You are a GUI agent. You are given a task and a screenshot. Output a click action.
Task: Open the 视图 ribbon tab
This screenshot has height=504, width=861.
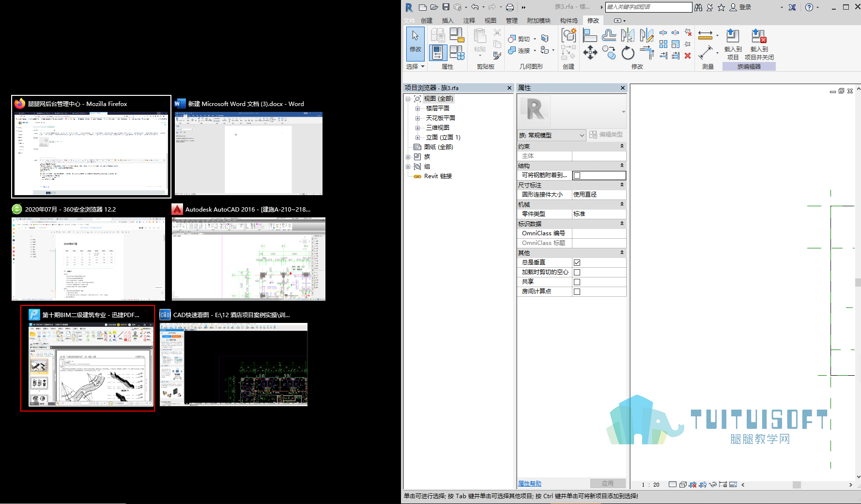[x=491, y=20]
